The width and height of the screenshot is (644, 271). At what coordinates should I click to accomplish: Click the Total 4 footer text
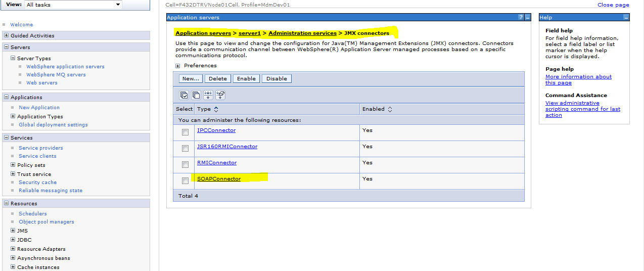pos(189,196)
